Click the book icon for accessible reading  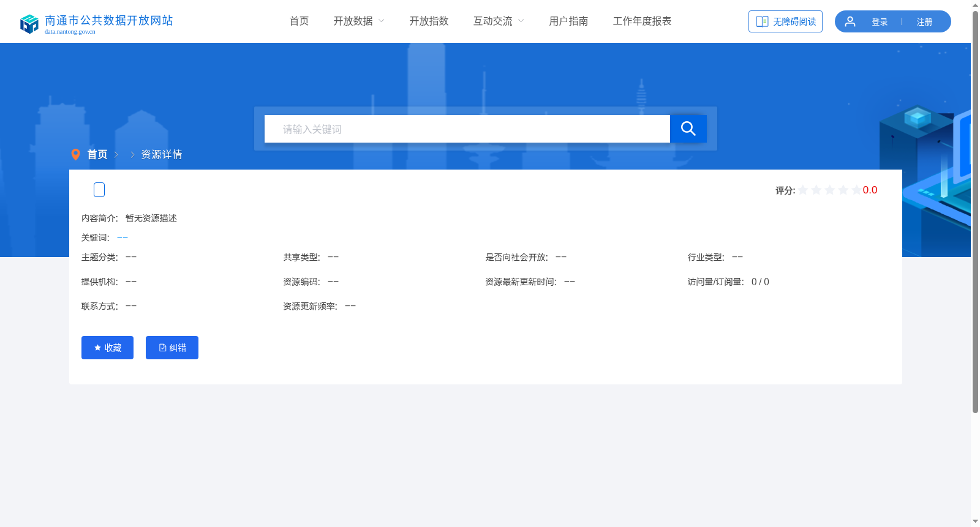[x=762, y=21]
